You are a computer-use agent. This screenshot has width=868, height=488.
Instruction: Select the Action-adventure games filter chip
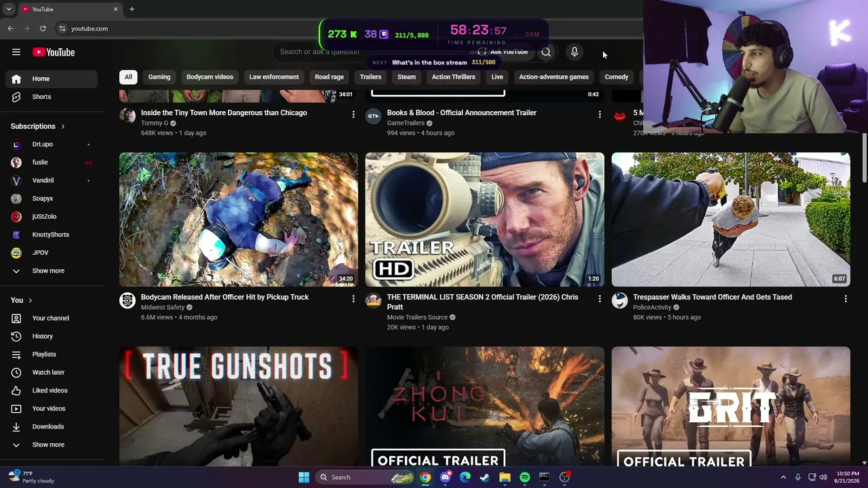[x=553, y=77]
